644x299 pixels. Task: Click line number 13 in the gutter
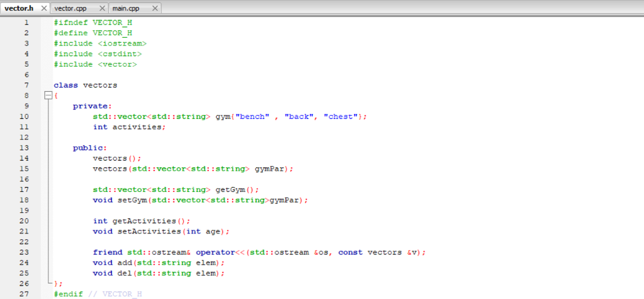point(25,148)
